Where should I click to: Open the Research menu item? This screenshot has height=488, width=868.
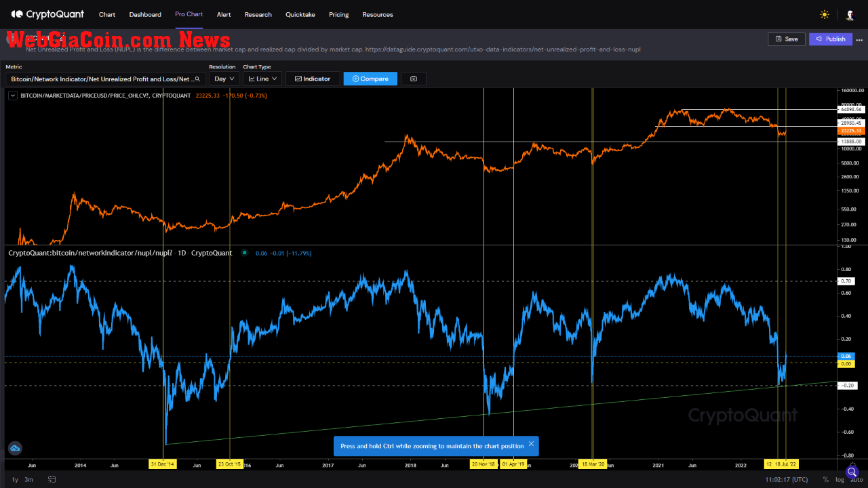point(258,14)
